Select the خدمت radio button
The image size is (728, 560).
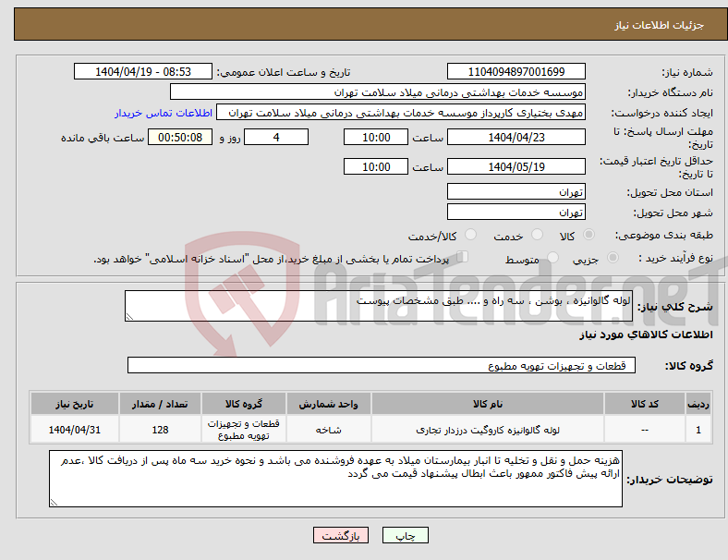(537, 235)
